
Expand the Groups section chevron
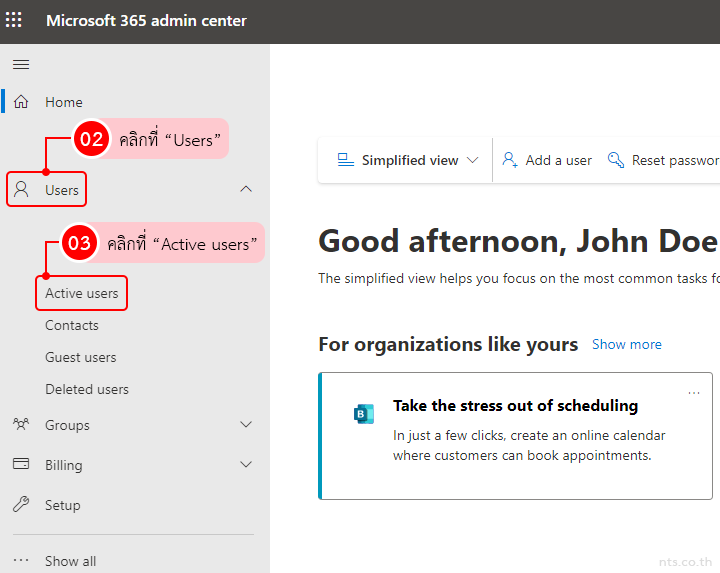(246, 425)
